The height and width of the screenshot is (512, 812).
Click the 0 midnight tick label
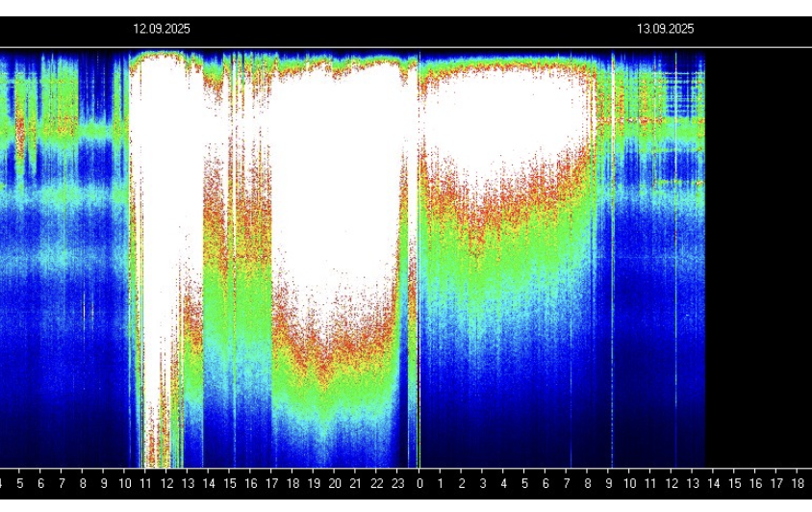tap(419, 483)
